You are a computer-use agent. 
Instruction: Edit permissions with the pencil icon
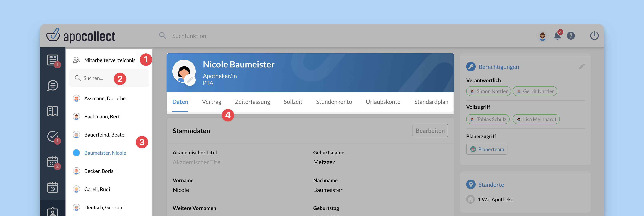(581, 67)
